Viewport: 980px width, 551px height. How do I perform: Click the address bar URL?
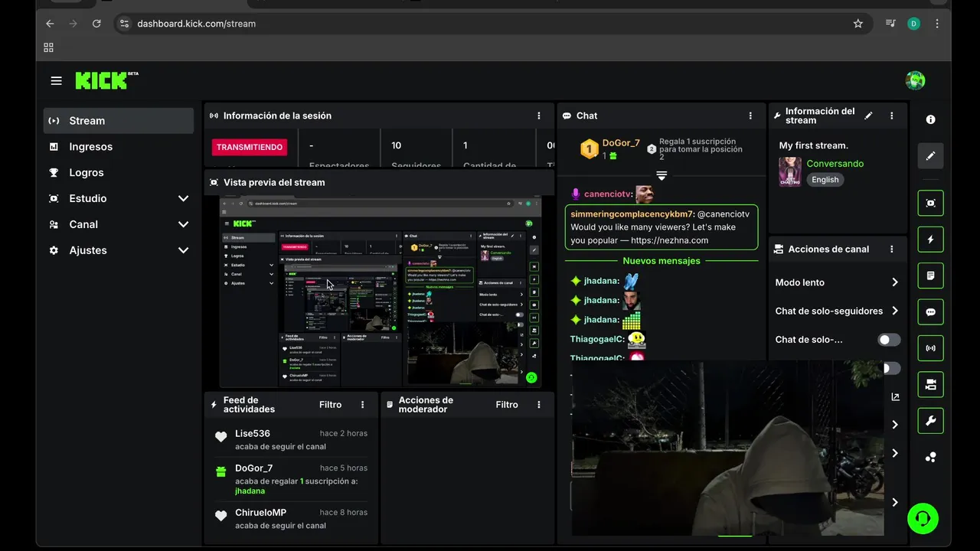(197, 24)
